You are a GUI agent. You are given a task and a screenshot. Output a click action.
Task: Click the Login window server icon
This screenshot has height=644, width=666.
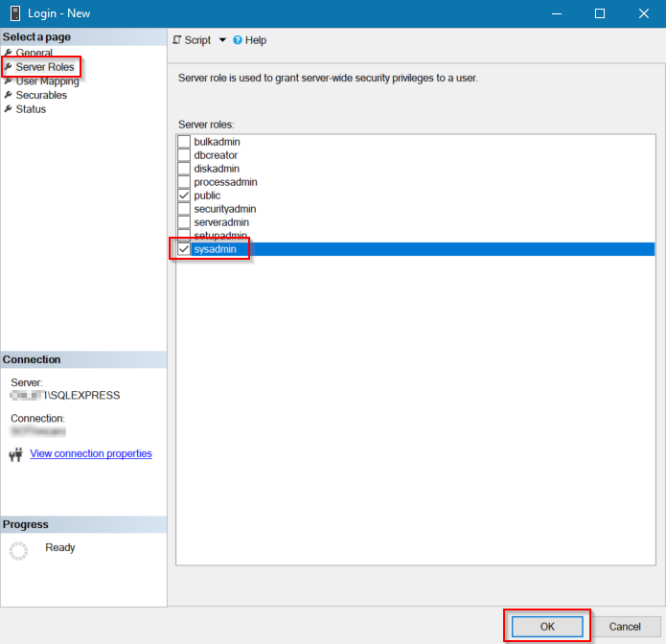click(15, 13)
